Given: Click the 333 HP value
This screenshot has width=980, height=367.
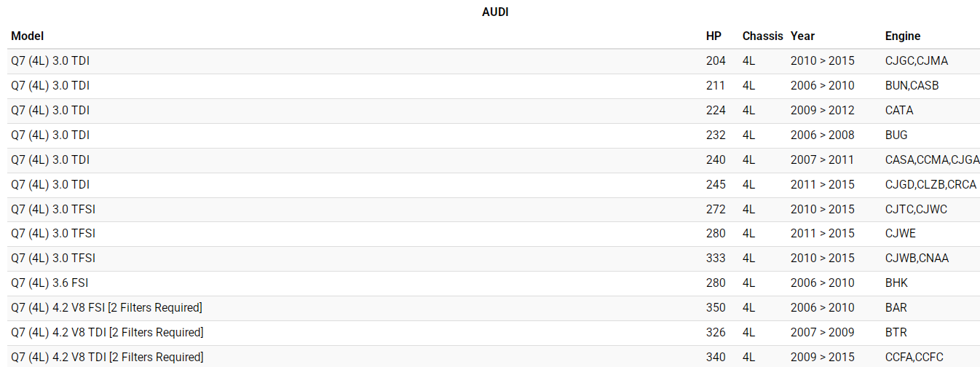Looking at the screenshot, I should [716, 258].
